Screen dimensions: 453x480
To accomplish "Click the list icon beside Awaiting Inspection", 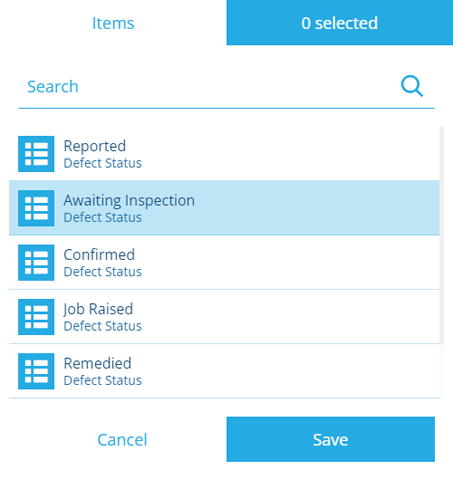I will click(x=36, y=208).
